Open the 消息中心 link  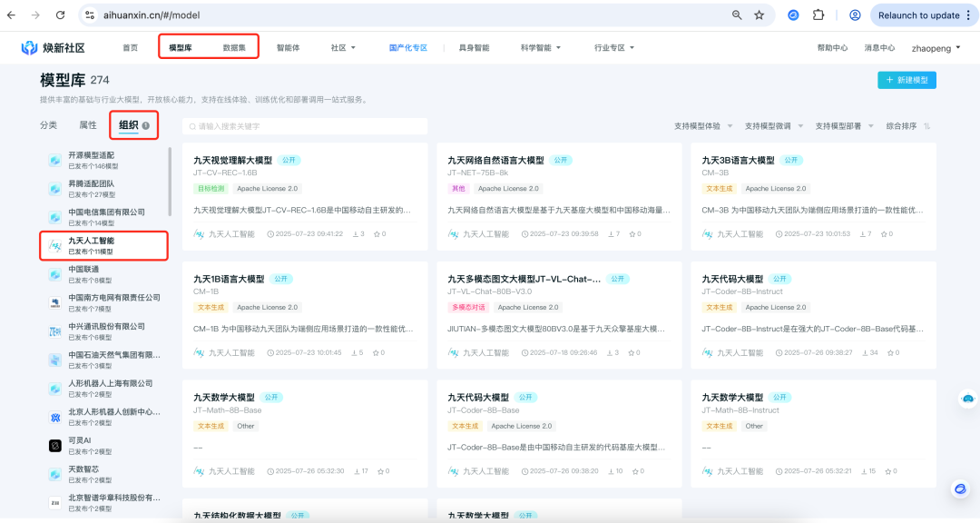pyautogui.click(x=879, y=47)
